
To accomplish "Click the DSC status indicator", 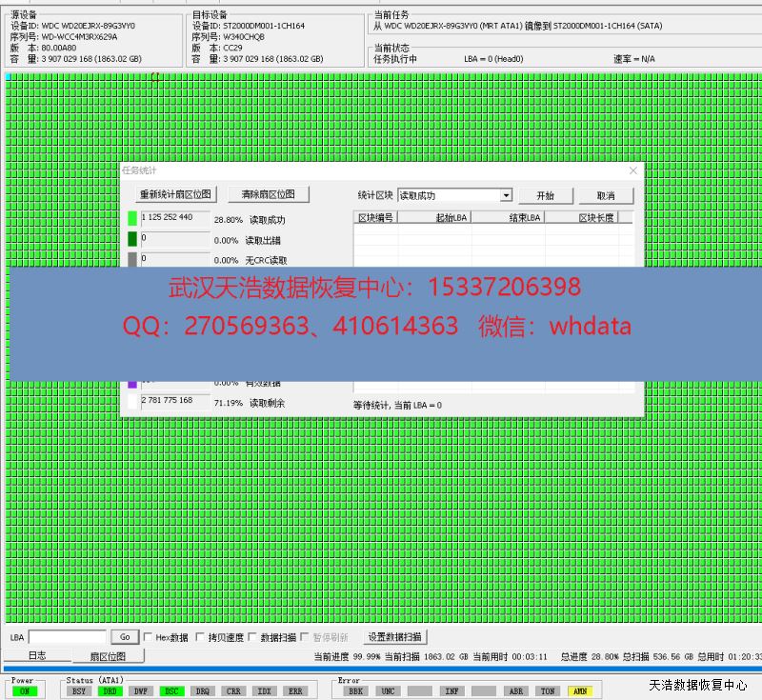I will [x=171, y=690].
